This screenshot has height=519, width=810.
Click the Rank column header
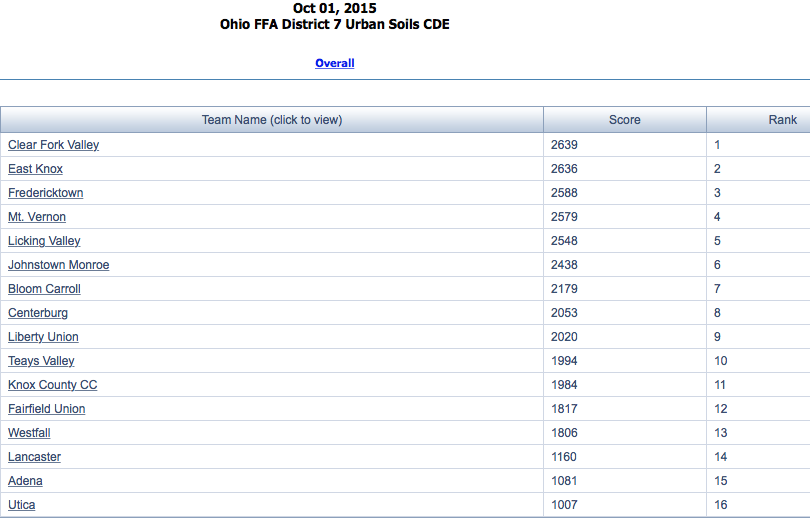(x=782, y=120)
